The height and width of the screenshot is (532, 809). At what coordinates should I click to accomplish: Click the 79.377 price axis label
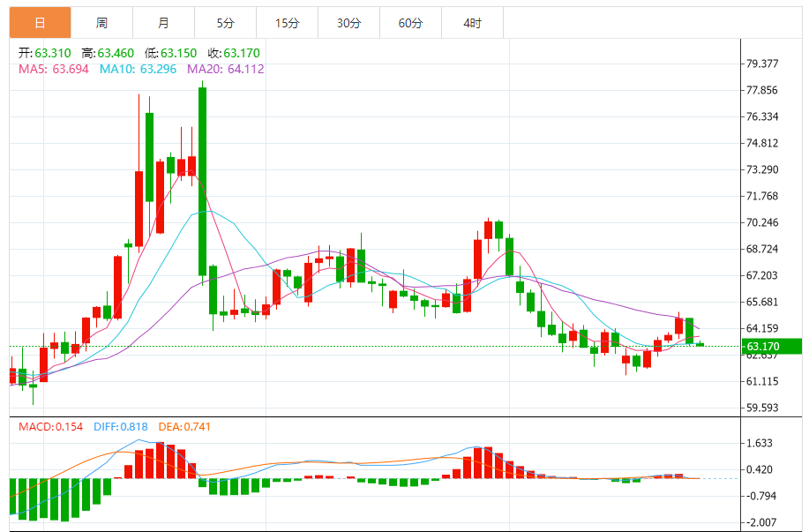click(x=762, y=64)
